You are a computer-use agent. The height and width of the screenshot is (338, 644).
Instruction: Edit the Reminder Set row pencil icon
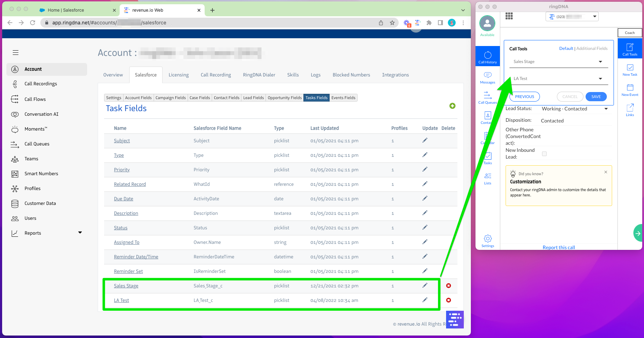click(x=425, y=271)
